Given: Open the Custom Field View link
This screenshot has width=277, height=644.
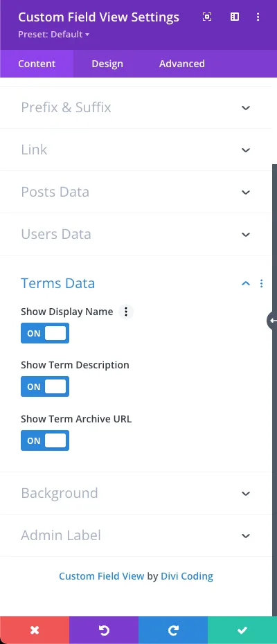Looking at the screenshot, I should [102, 576].
